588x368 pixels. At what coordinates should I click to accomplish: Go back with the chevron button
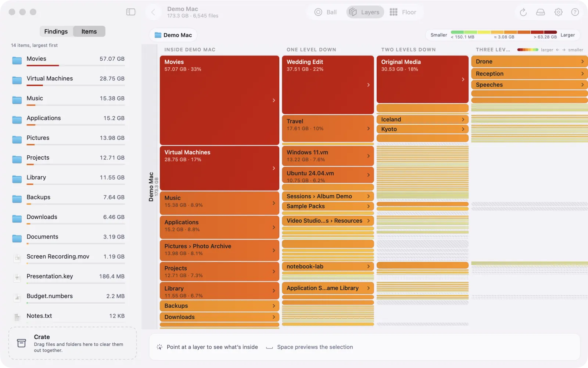tap(153, 12)
